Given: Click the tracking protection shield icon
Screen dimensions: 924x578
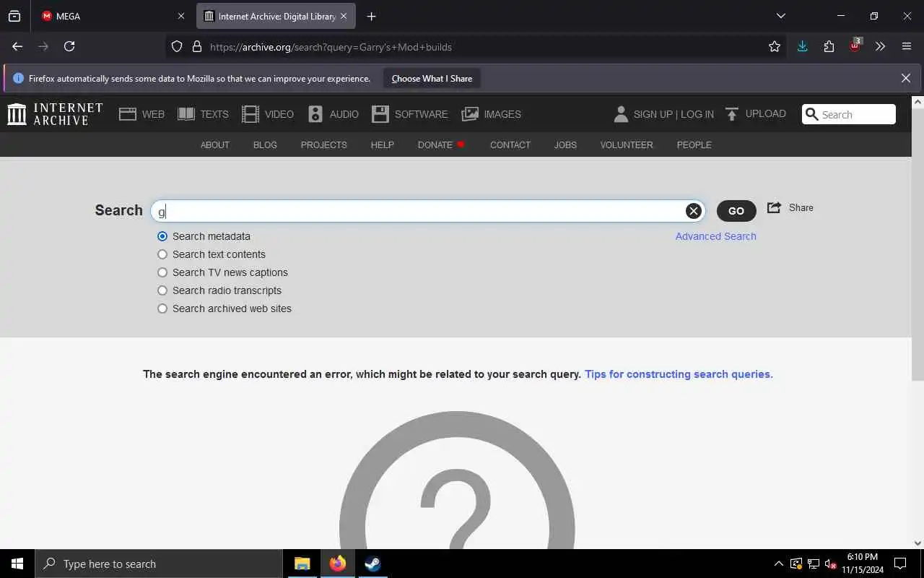Looking at the screenshot, I should coord(177,47).
